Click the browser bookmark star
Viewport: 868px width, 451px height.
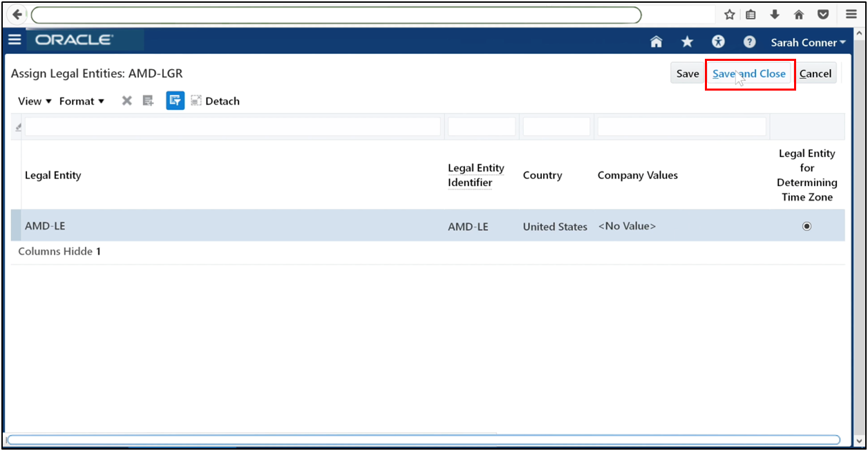(729, 14)
